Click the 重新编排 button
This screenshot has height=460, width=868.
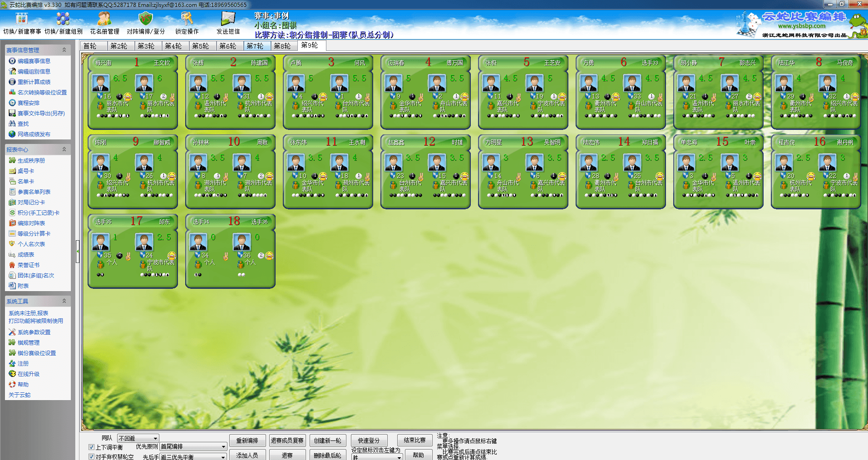pos(247,440)
